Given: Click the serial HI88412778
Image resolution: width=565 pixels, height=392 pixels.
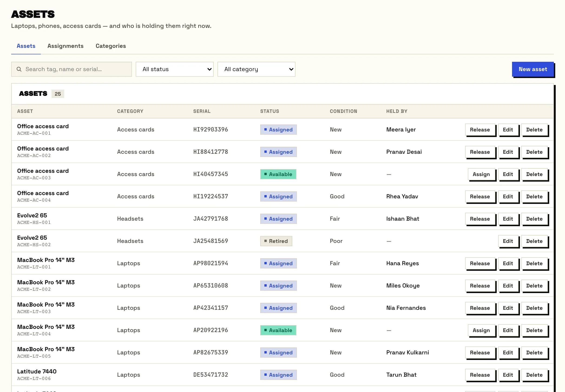Looking at the screenshot, I should pos(210,152).
